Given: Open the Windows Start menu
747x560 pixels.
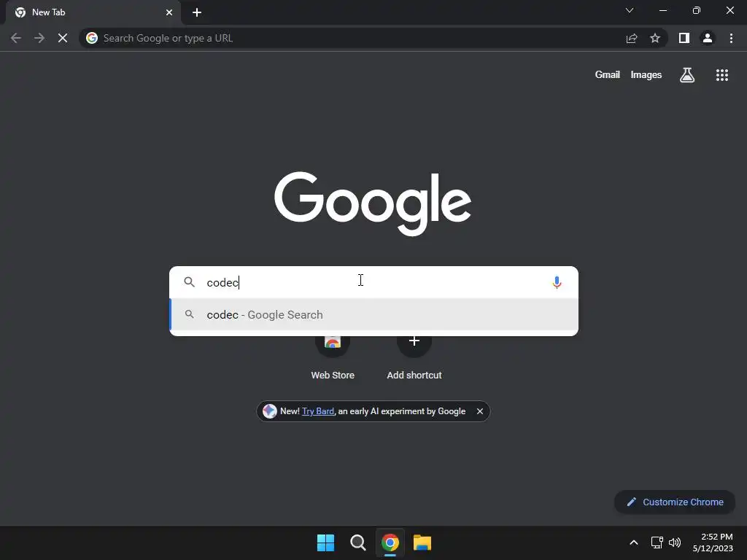Looking at the screenshot, I should click(x=326, y=542).
